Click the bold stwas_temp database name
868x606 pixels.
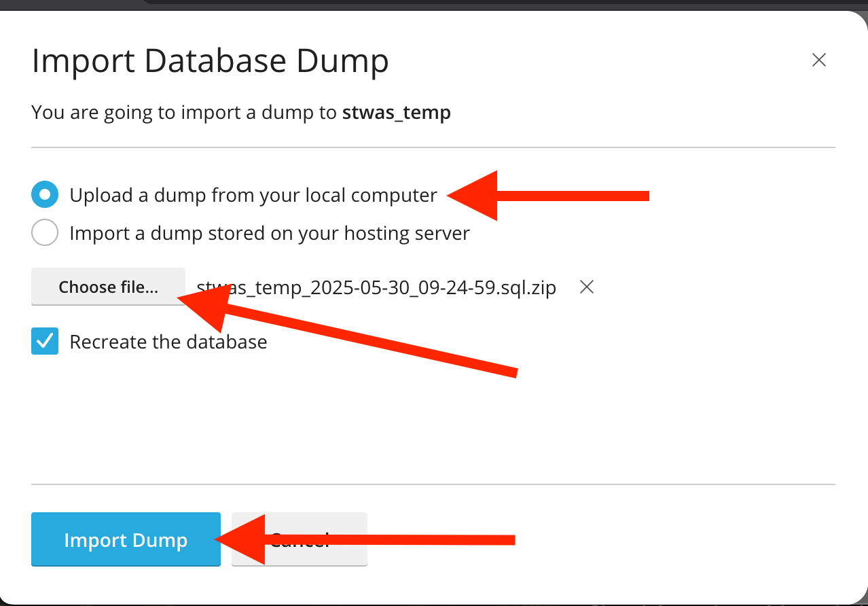(396, 112)
